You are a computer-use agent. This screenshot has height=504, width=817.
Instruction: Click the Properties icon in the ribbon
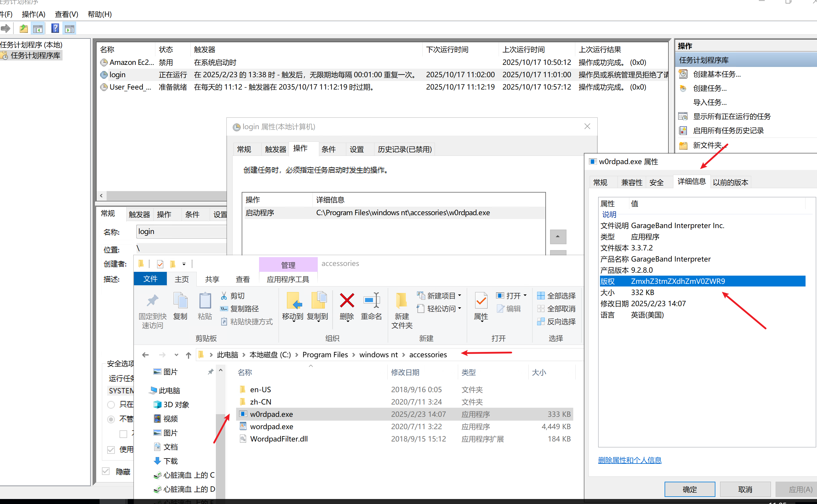[x=481, y=301]
